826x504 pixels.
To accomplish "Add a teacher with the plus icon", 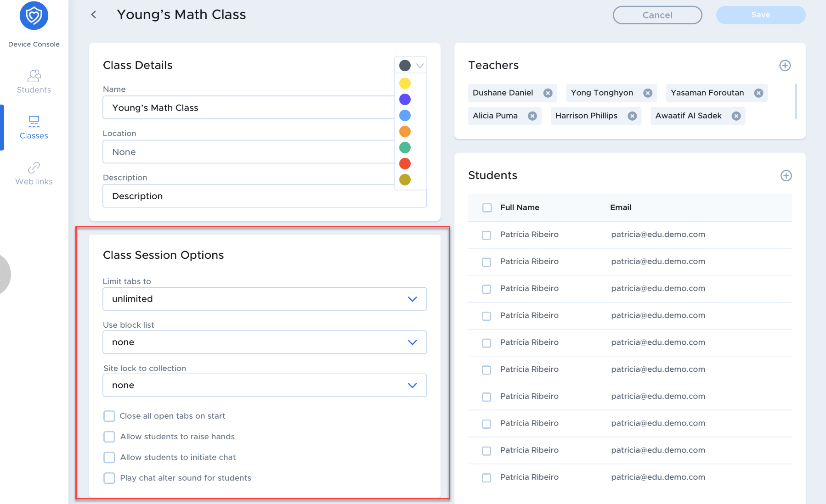I will click(785, 66).
